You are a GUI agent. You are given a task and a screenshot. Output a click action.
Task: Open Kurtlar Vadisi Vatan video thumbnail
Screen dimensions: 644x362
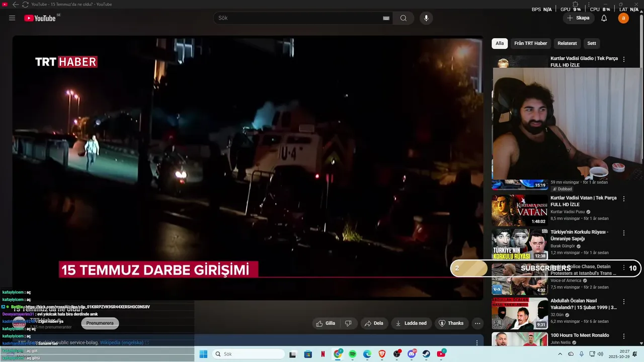pyautogui.click(x=520, y=210)
